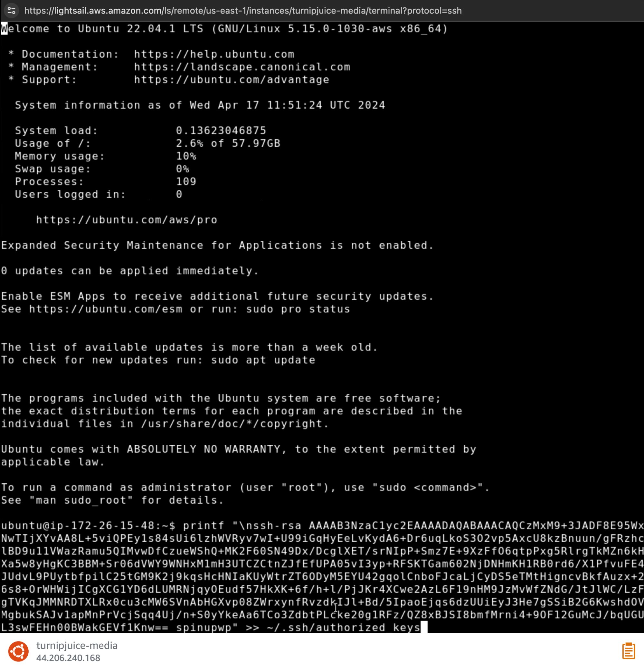Click the Processes count 109
The image size is (644, 667).
(186, 181)
